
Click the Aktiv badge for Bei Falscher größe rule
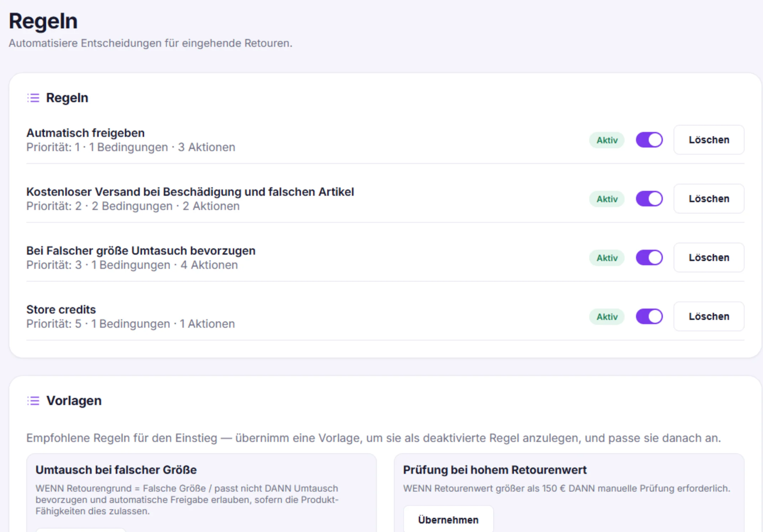(607, 258)
